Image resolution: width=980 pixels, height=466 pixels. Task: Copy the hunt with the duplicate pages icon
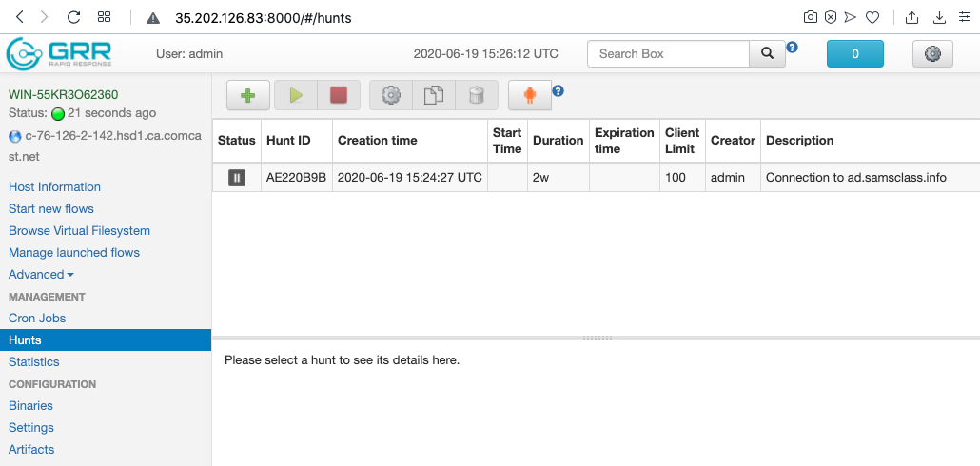point(434,95)
